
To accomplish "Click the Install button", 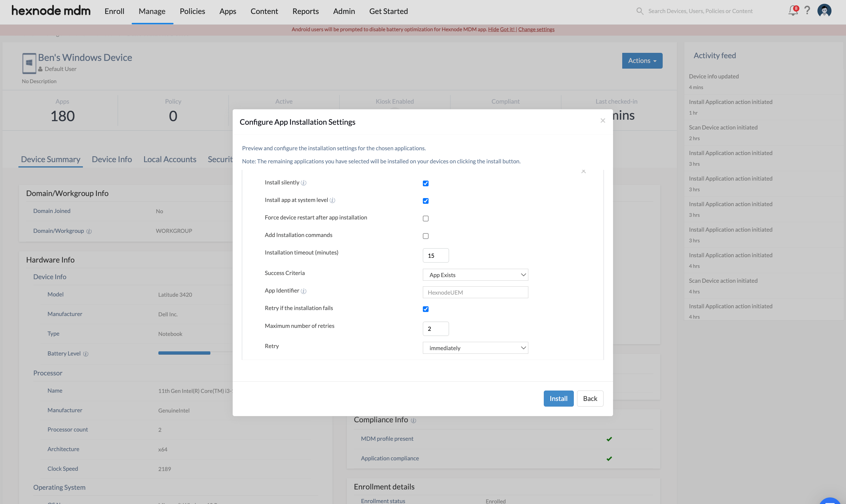I will click(x=558, y=398).
